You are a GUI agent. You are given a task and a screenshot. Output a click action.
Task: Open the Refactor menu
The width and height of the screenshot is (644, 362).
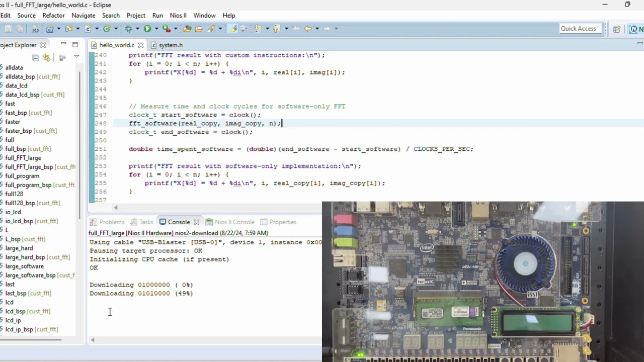click(x=53, y=16)
